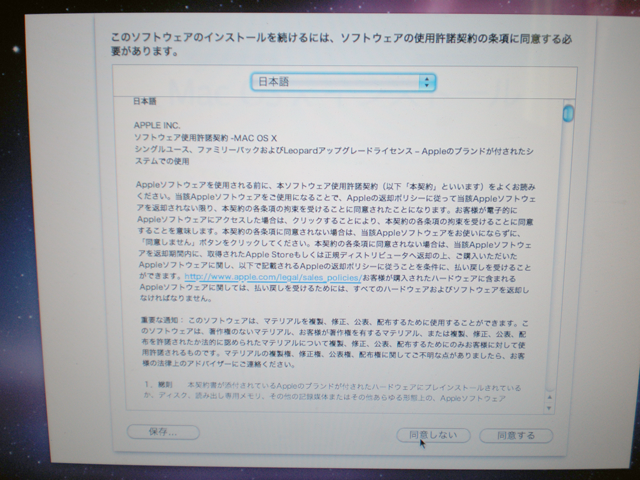Click the 同意する button
Viewport: 640px width, 480px height.
coord(516,436)
